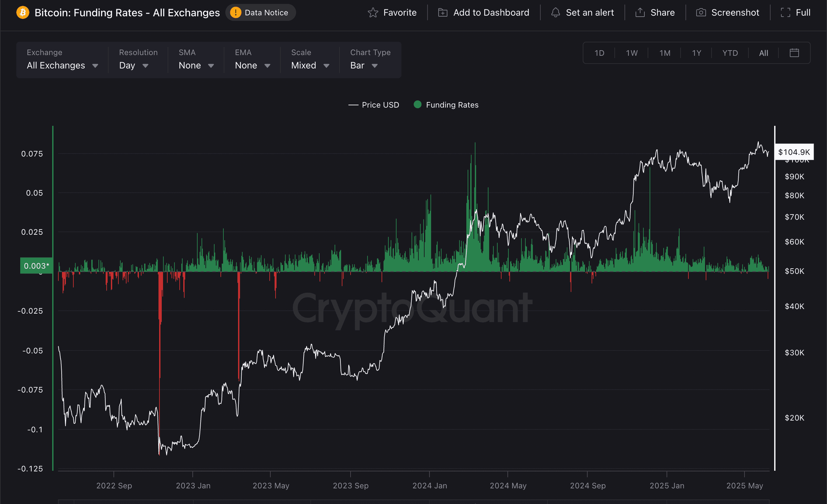Open the Chart Type dropdown set to Bar
This screenshot has width=827, height=504.
pyautogui.click(x=370, y=60)
